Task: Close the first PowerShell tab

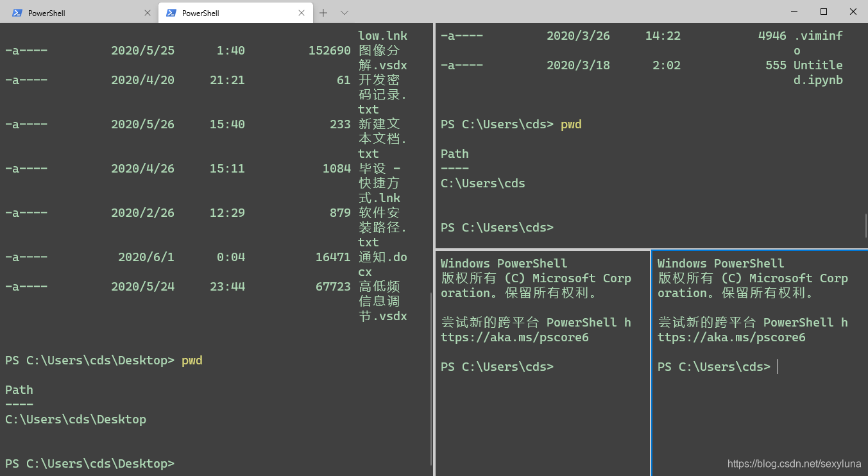Action: click(148, 13)
